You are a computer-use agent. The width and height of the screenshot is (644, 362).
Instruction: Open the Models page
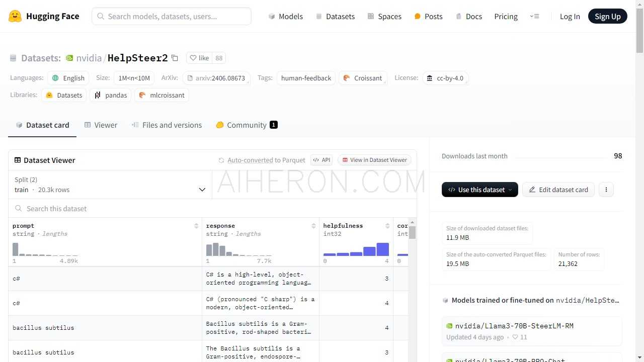pyautogui.click(x=285, y=16)
